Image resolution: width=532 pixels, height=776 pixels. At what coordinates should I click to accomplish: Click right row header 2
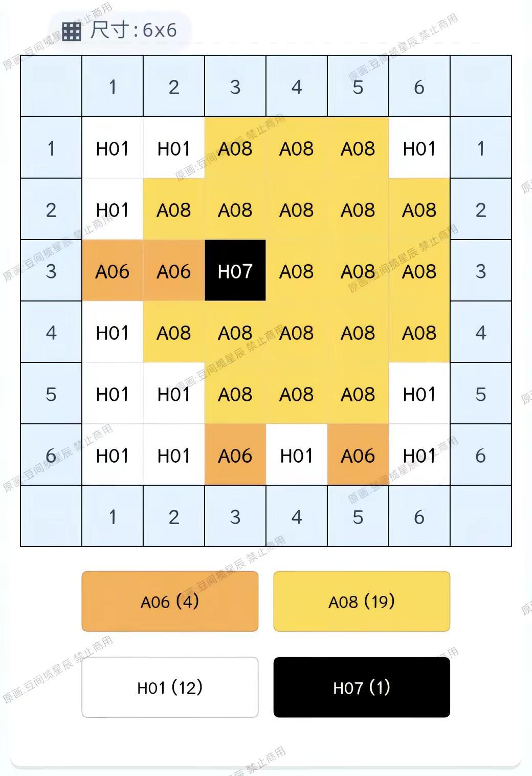click(x=481, y=209)
